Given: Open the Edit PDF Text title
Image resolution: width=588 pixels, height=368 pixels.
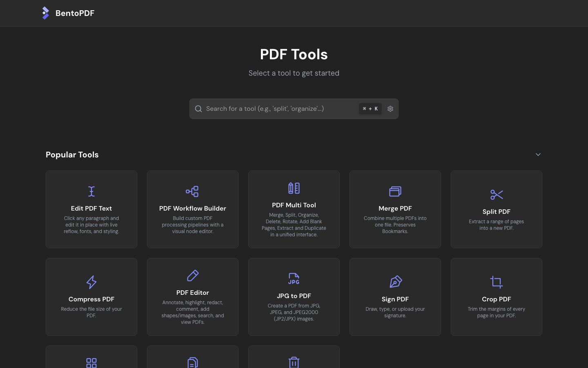Looking at the screenshot, I should pyautogui.click(x=91, y=209).
